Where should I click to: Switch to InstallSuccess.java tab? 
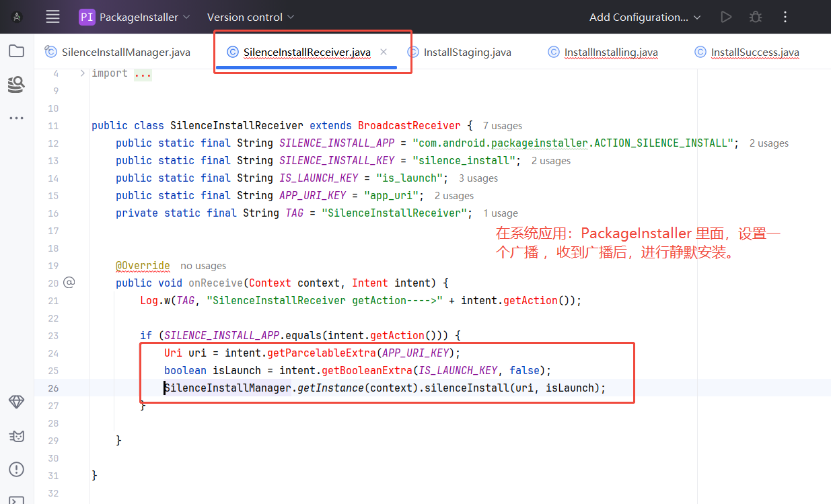(748, 52)
